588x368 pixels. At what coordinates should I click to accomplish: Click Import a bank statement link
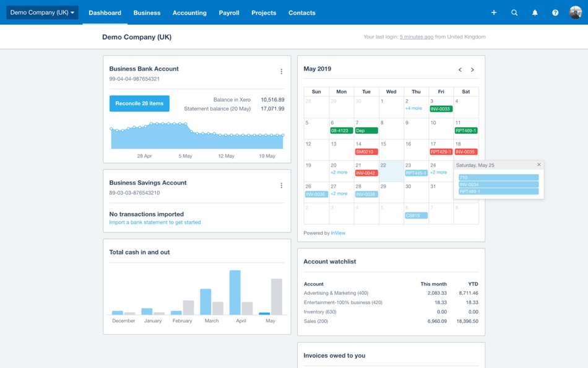pyautogui.click(x=155, y=222)
